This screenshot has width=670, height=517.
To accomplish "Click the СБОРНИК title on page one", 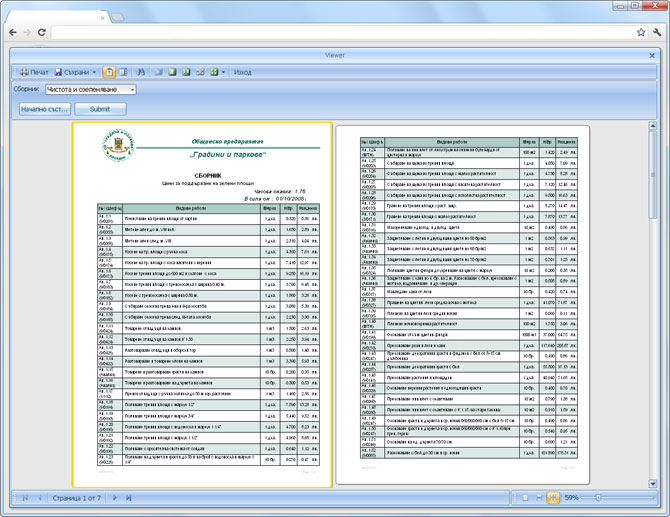I will click(208, 176).
